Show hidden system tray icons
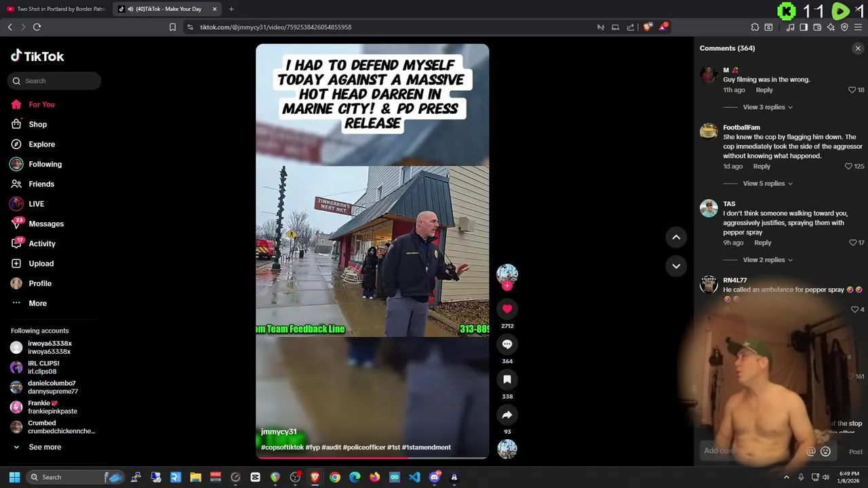The width and height of the screenshot is (868, 488). (786, 477)
